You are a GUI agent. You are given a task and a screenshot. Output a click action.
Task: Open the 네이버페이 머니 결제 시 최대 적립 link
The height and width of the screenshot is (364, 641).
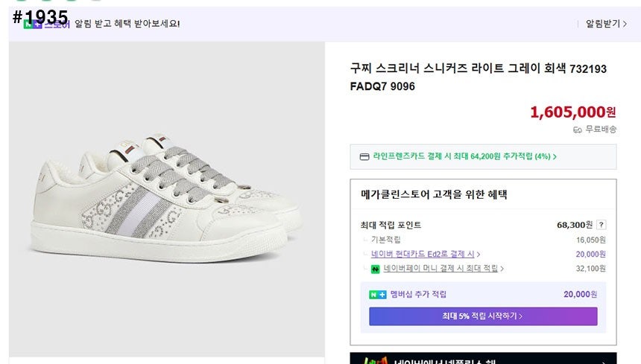tap(441, 269)
